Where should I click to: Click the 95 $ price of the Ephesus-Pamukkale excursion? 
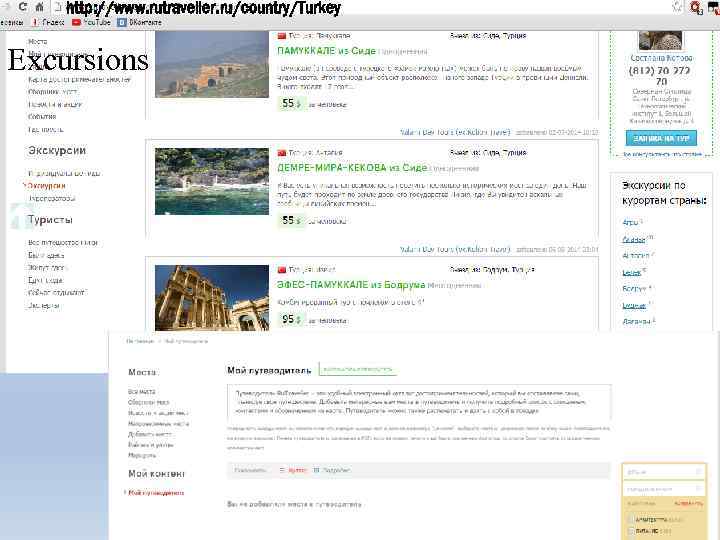click(x=291, y=319)
